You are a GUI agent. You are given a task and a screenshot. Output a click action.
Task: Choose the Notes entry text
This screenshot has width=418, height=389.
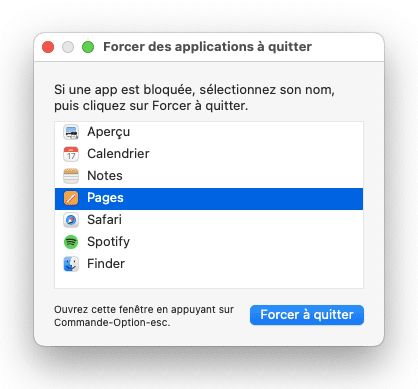(105, 176)
